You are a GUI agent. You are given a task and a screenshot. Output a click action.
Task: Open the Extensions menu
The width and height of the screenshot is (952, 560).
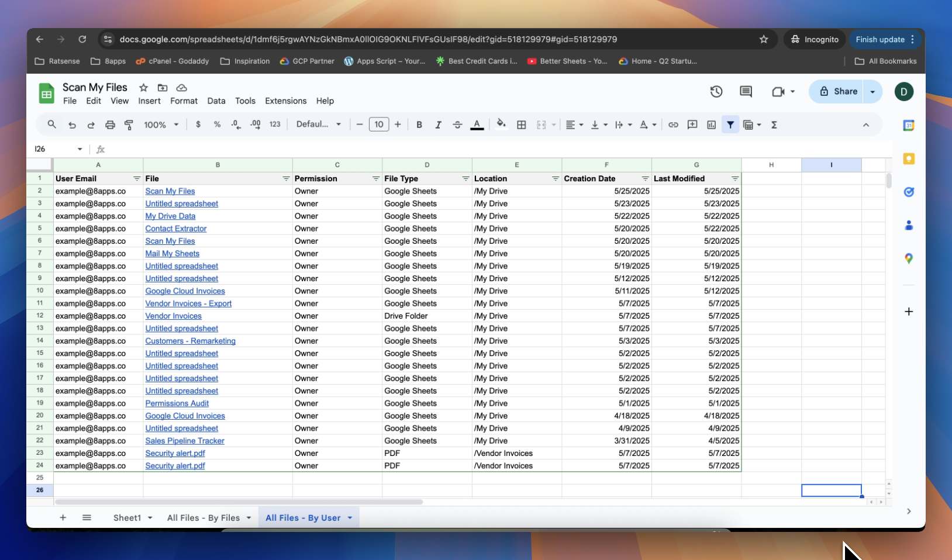click(285, 101)
